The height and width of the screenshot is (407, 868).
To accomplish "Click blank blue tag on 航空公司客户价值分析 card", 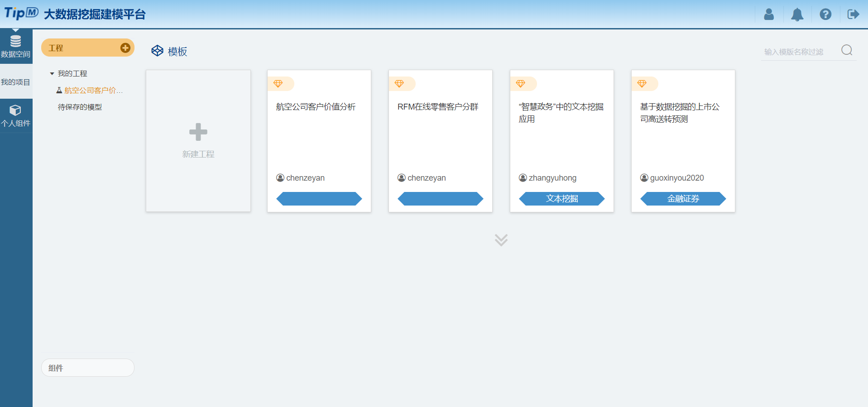I will click(319, 199).
